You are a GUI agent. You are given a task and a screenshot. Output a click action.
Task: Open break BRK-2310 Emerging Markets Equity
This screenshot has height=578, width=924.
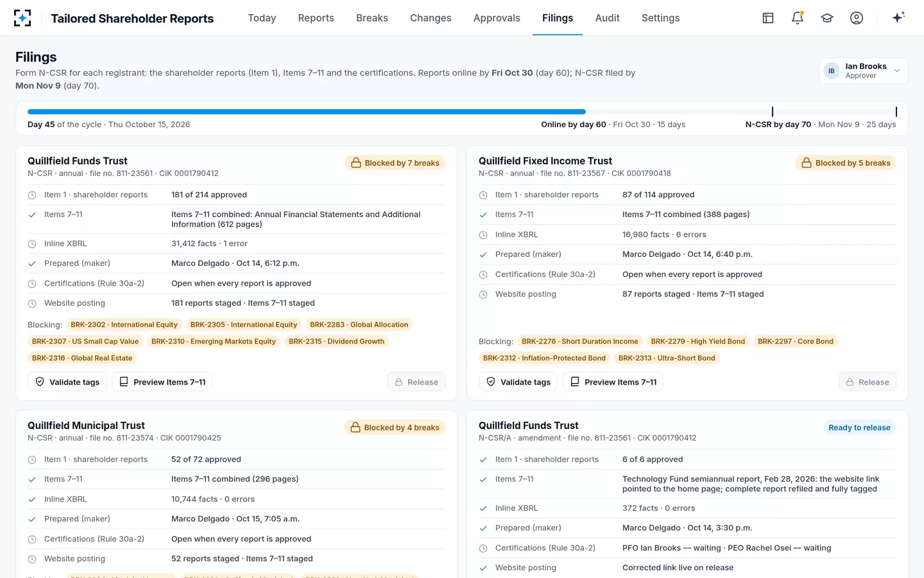coord(214,342)
